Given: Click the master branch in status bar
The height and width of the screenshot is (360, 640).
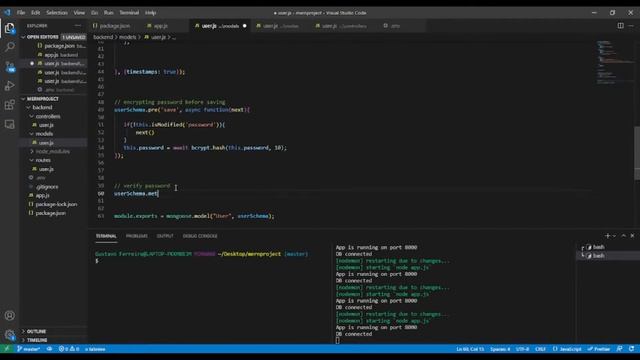Looking at the screenshot, I should click(29, 349).
